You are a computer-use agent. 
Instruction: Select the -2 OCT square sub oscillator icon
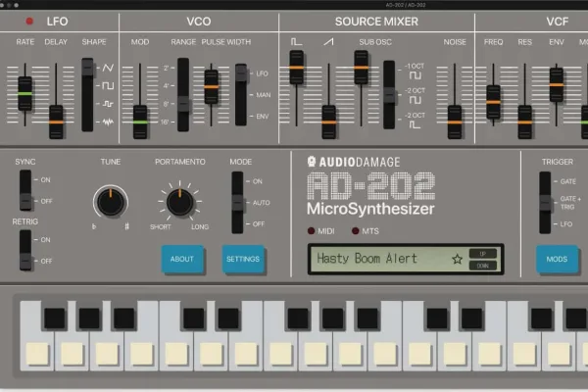[415, 100]
